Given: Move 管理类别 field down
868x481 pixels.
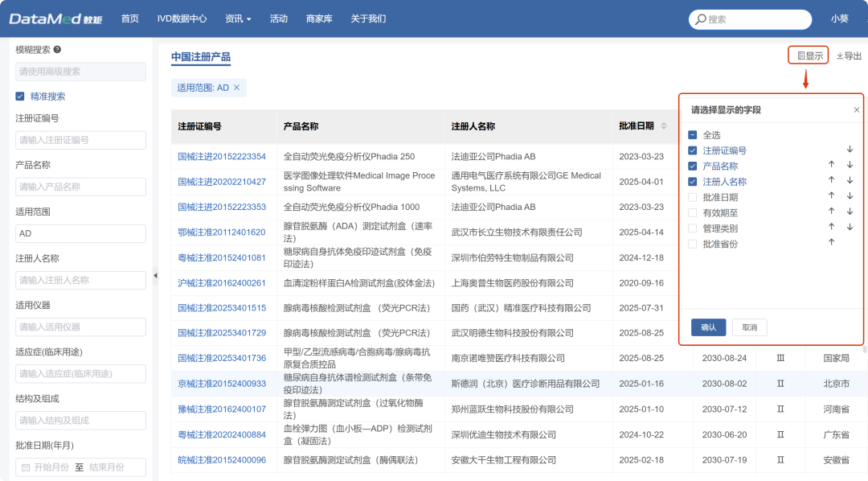Looking at the screenshot, I should [850, 227].
